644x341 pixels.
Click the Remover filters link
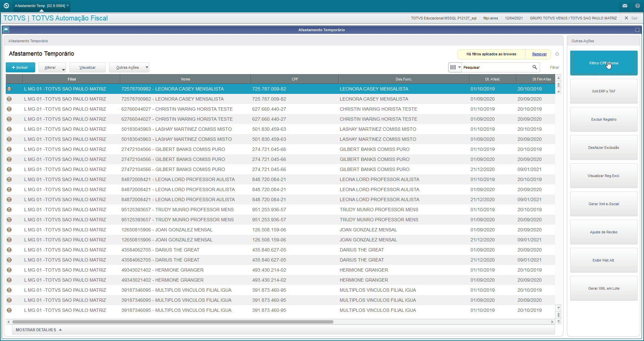coord(539,54)
